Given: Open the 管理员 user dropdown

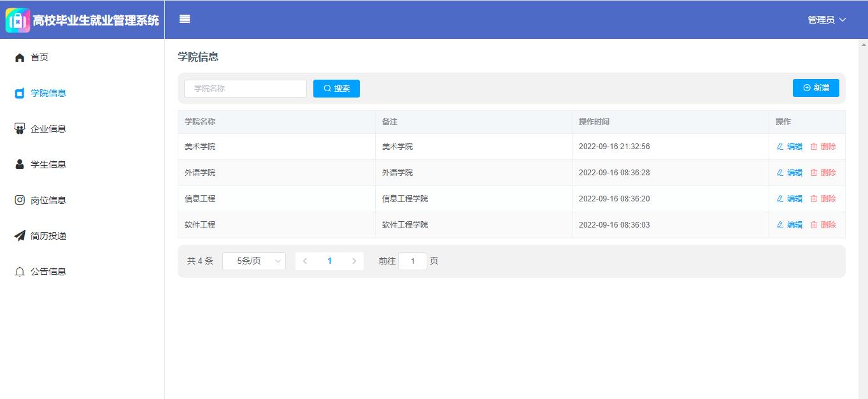Looking at the screenshot, I should (x=827, y=20).
